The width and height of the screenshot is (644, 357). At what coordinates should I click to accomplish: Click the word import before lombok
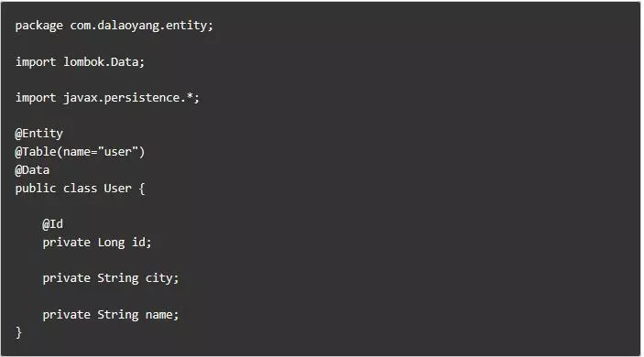click(36, 62)
